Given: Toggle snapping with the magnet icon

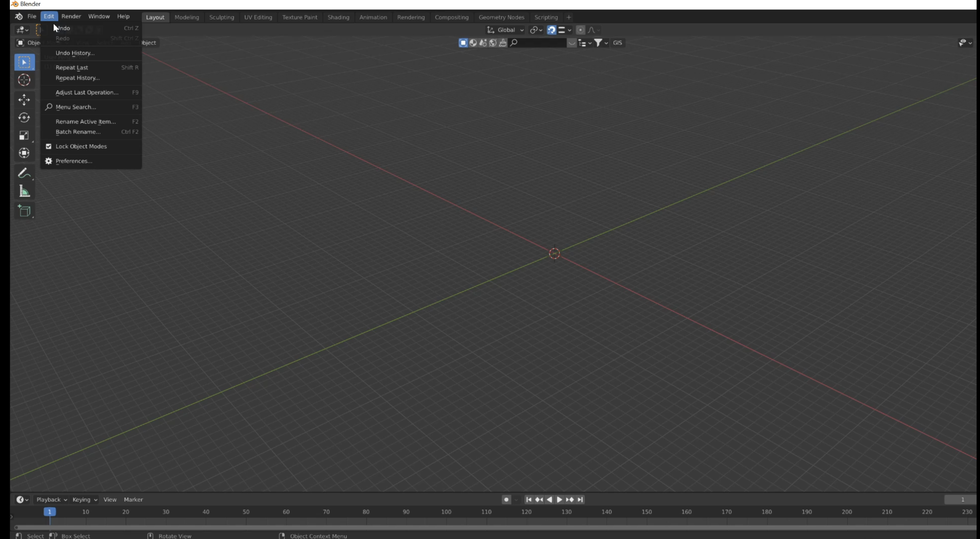Looking at the screenshot, I should coord(551,30).
